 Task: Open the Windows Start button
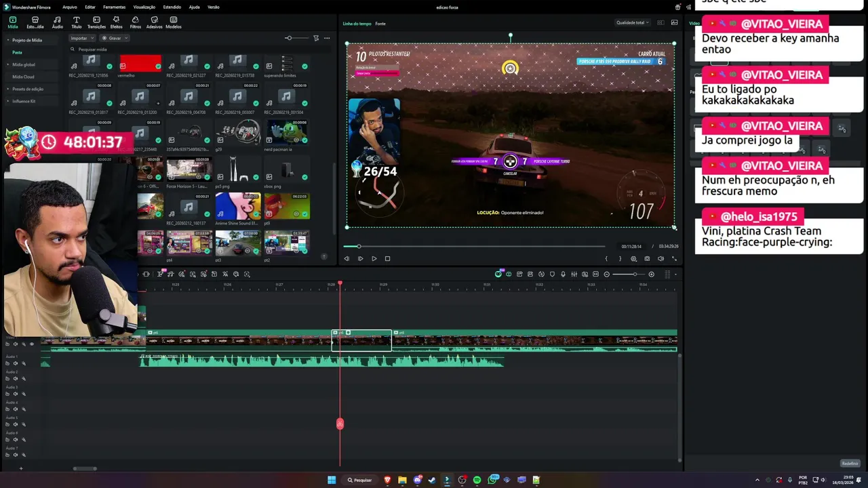click(332, 480)
